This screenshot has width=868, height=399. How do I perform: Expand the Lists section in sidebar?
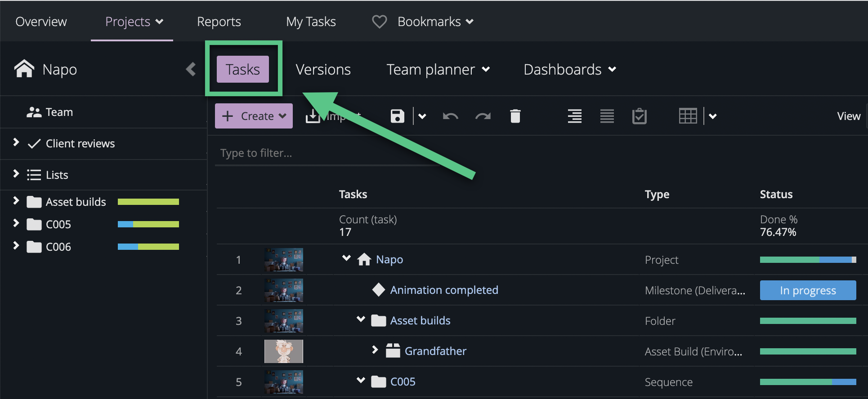16,173
